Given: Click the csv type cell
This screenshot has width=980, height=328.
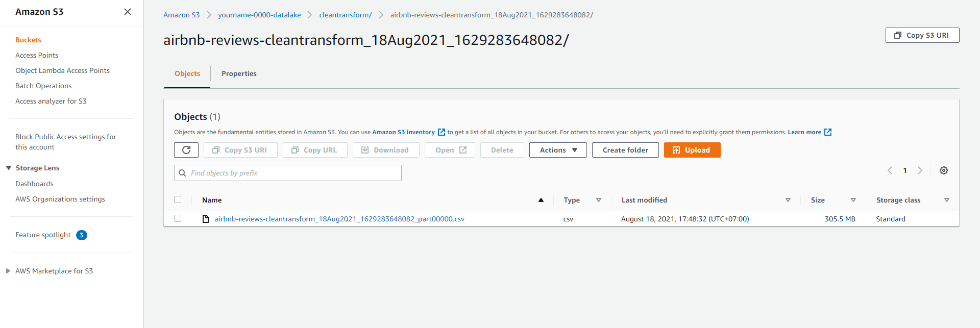Looking at the screenshot, I should [568, 219].
